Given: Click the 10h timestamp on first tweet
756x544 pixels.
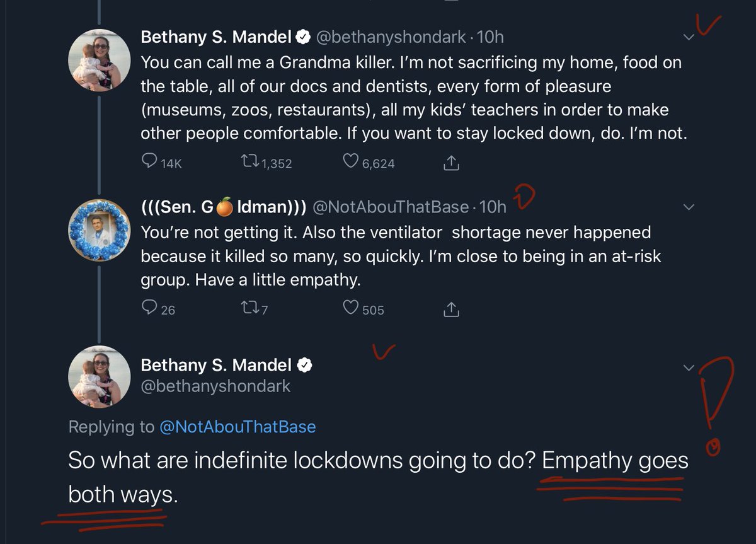Looking at the screenshot, I should tap(491, 37).
